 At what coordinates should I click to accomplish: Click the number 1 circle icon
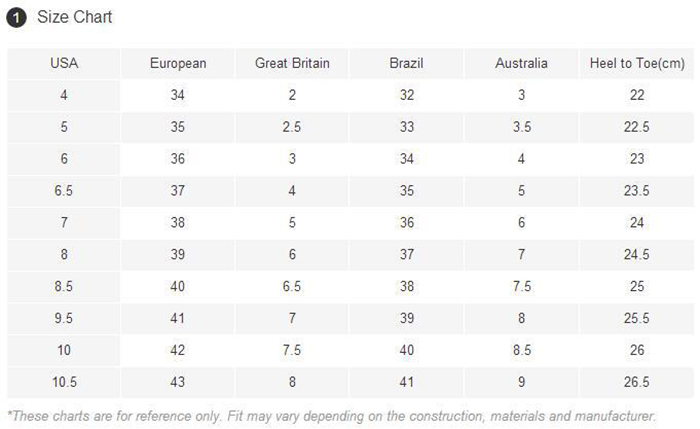(x=16, y=17)
